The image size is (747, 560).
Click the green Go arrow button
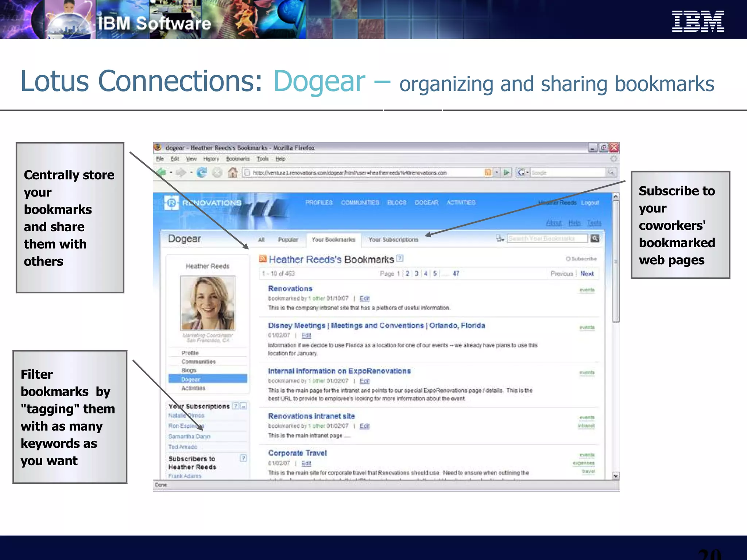tap(507, 172)
